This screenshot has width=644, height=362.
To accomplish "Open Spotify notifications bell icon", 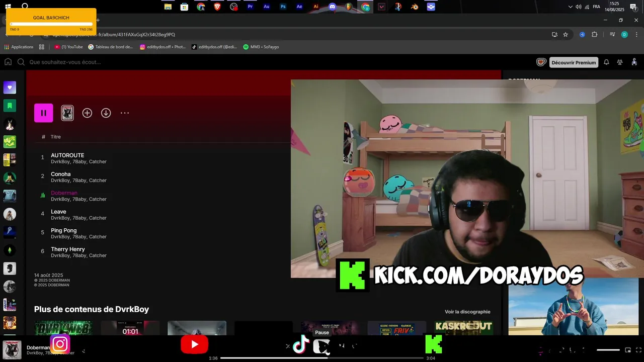I will (606, 62).
